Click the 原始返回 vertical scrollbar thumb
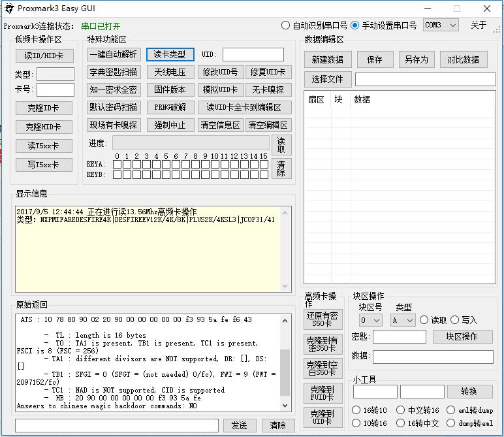Viewport: 504px width, 437px height. [285, 372]
